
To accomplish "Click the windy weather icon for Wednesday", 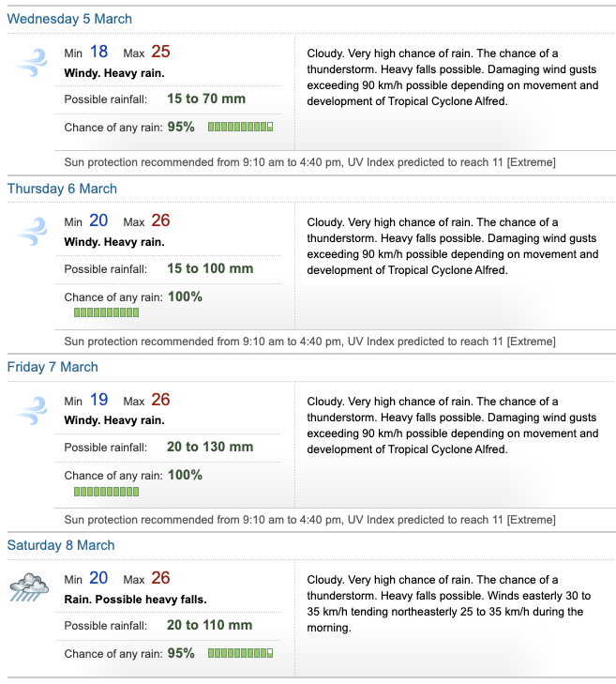I will tap(29, 62).
